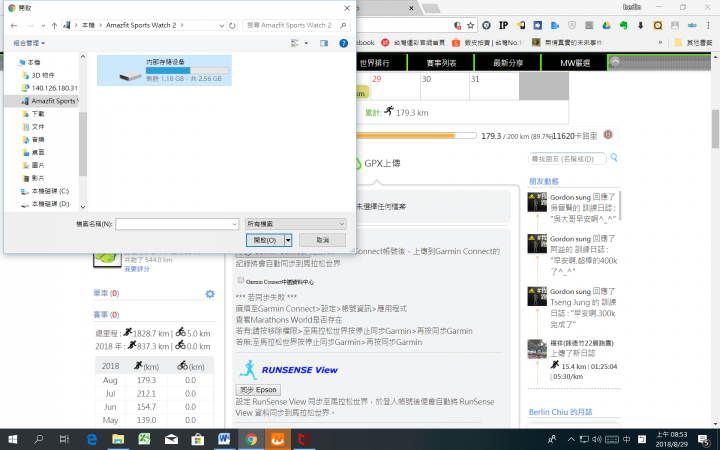Change view layout icon in file dialog
The height and width of the screenshot is (450, 720).
click(295, 43)
